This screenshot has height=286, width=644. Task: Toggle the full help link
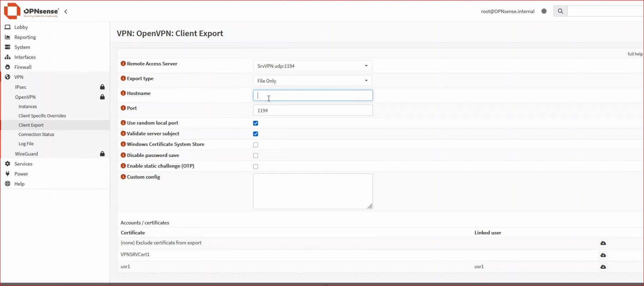click(635, 54)
